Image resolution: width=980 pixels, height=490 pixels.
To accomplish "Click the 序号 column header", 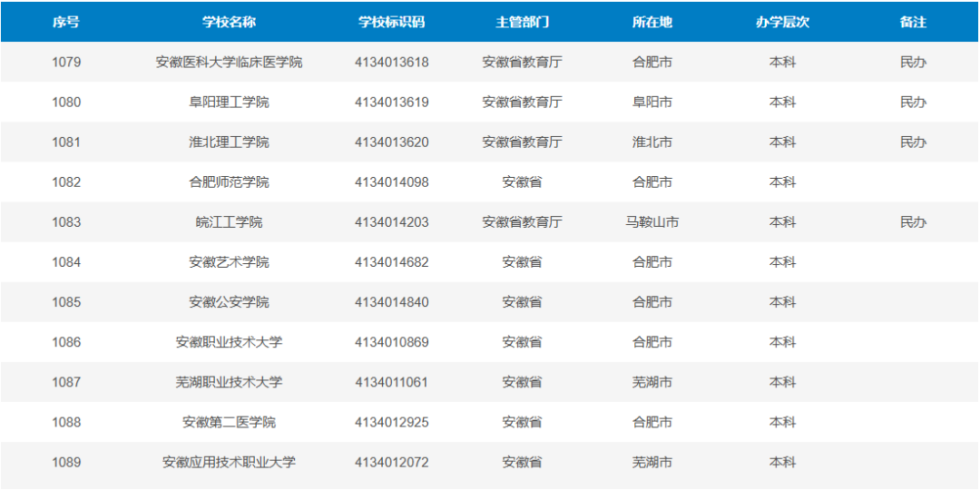I will click(x=66, y=23).
